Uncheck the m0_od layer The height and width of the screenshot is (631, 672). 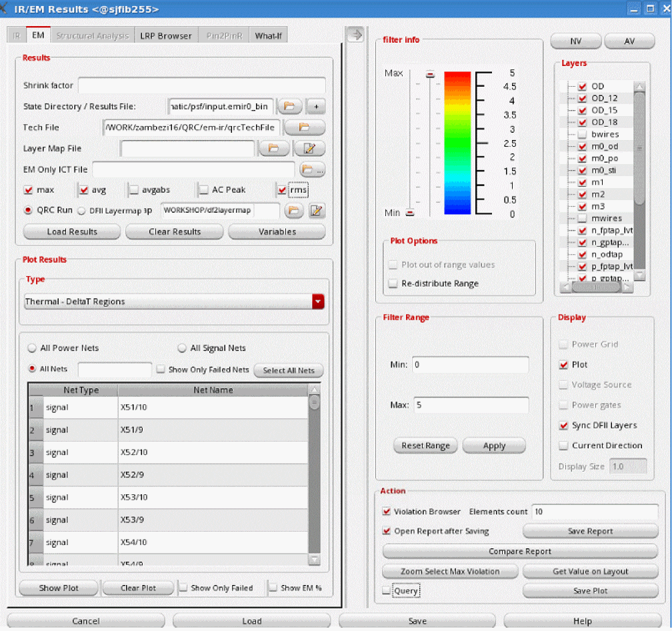(x=582, y=146)
